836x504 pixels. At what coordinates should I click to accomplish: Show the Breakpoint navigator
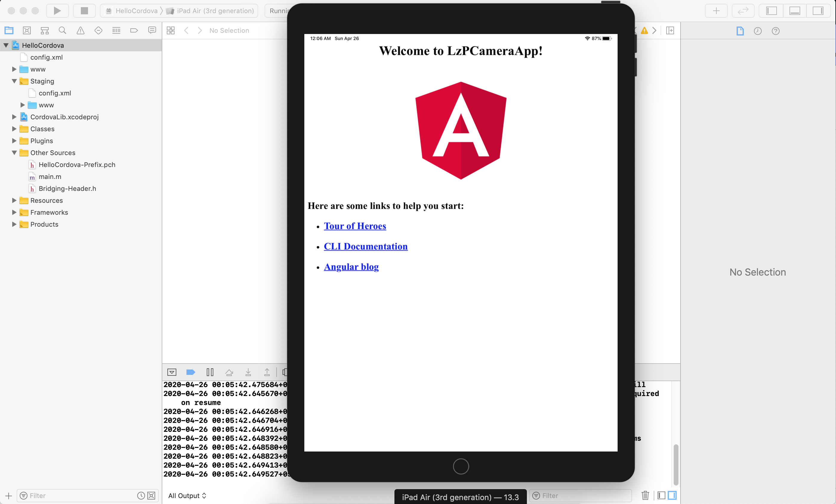[x=134, y=30]
